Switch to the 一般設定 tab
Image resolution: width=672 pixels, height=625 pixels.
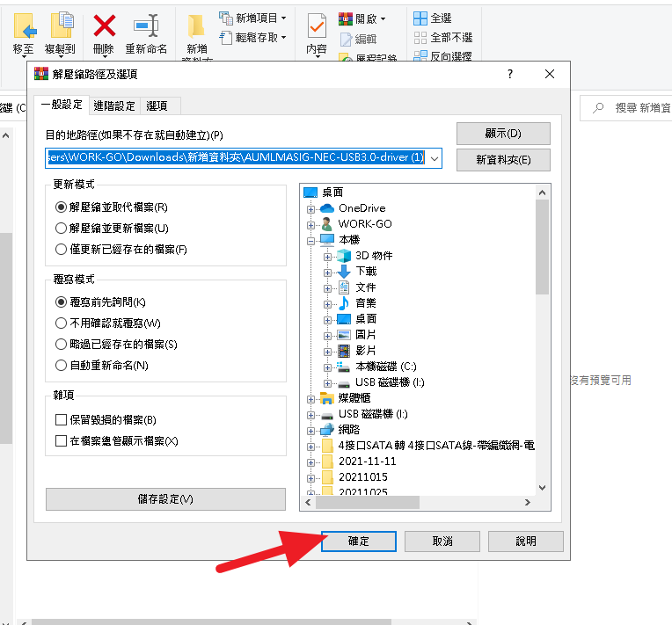tap(62, 105)
